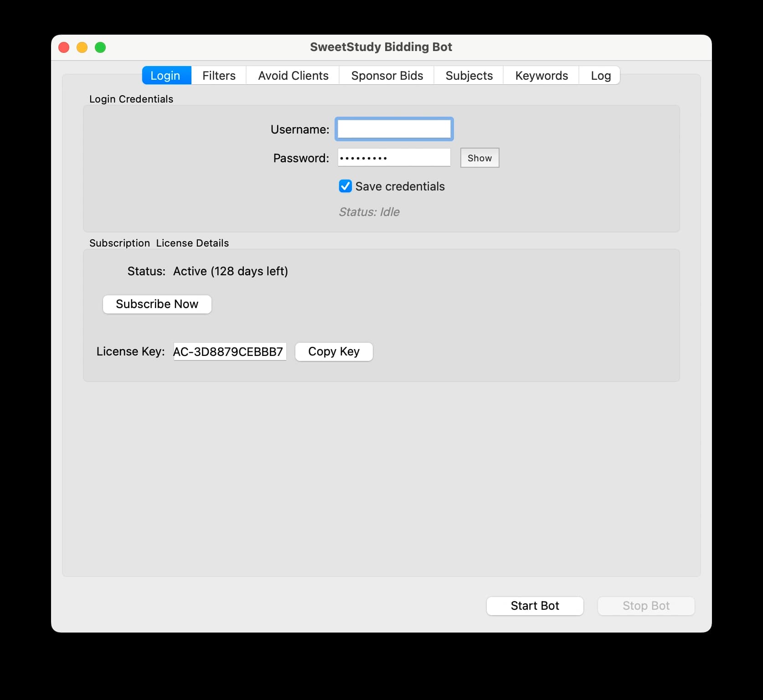Image resolution: width=763 pixels, height=700 pixels.
Task: Copy the license key
Action: coord(334,351)
